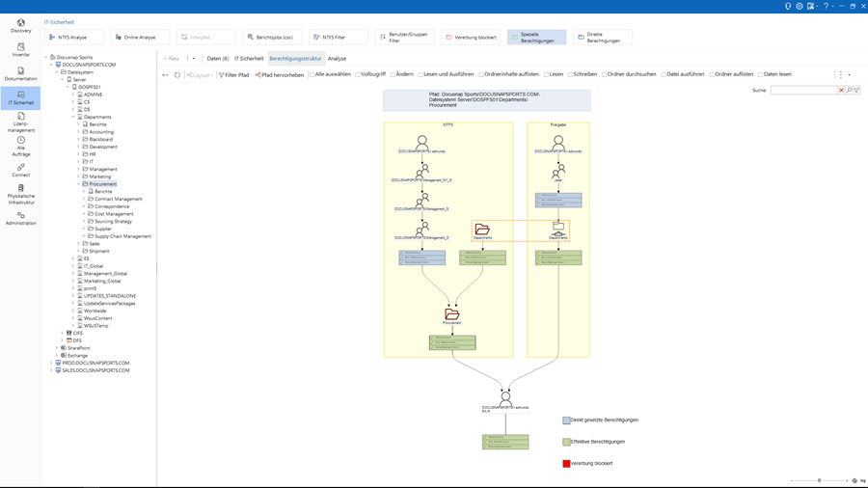This screenshot has width=868, height=488.
Task: Check the Alle auswählen checkbox
Action: click(x=312, y=74)
